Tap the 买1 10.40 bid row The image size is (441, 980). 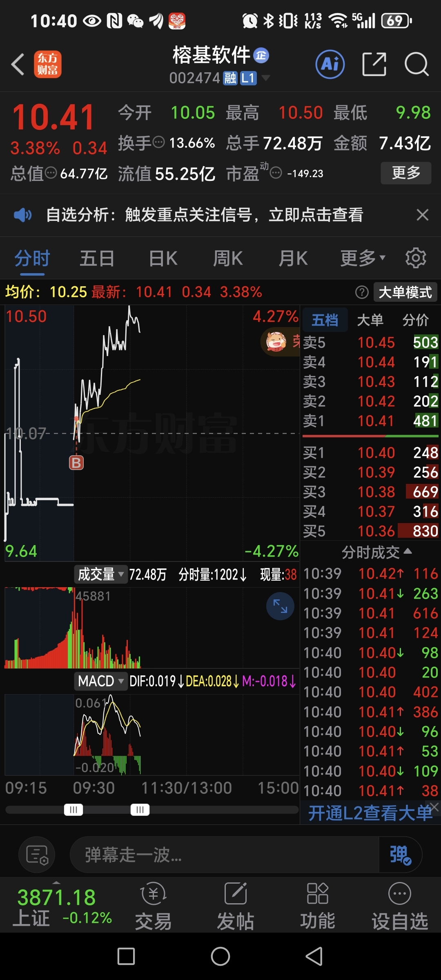pos(370,453)
